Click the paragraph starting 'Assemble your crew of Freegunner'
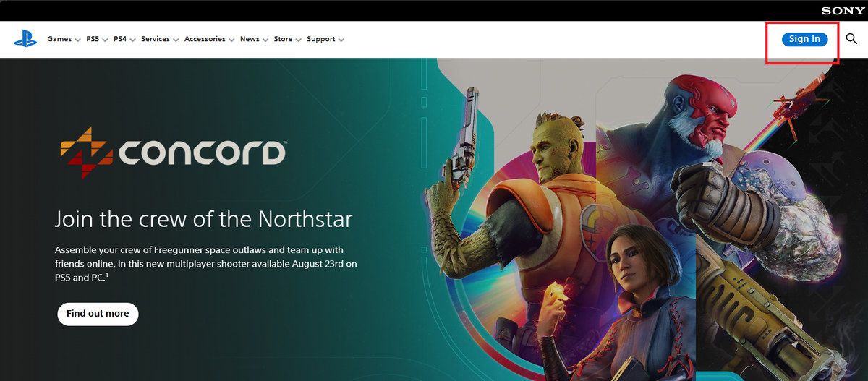The width and height of the screenshot is (868, 381). pyautogui.click(x=206, y=265)
